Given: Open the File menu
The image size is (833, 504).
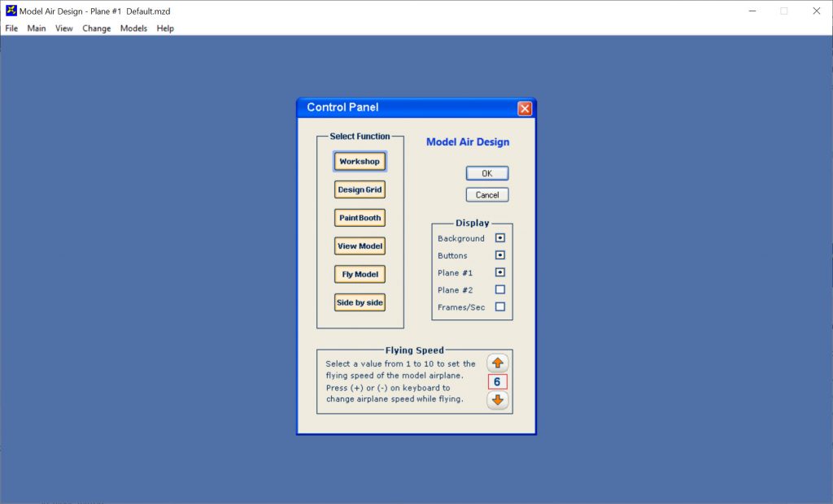Looking at the screenshot, I should 11,28.
